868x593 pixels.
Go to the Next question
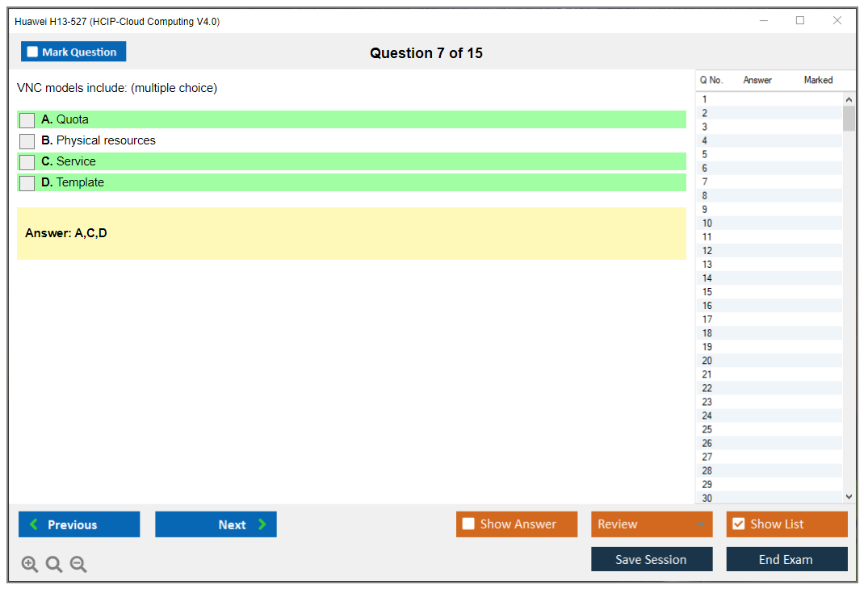216,524
